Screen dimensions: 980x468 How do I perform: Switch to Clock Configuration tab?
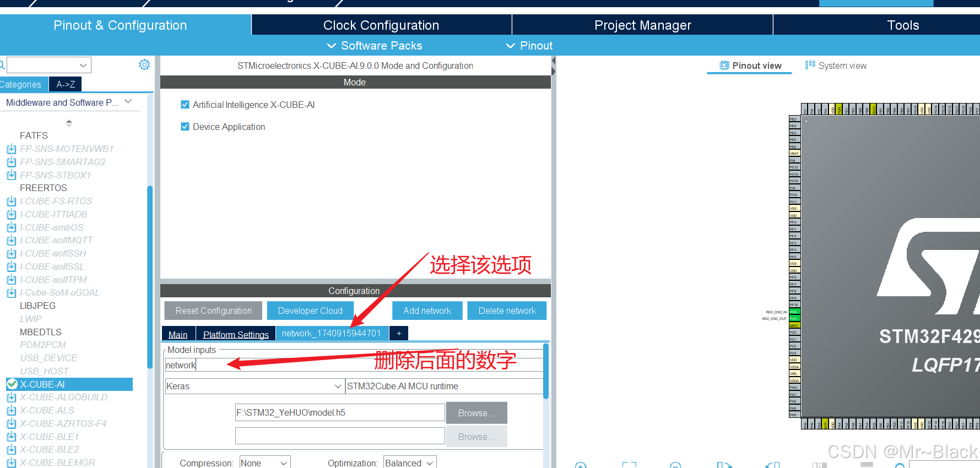point(381,25)
